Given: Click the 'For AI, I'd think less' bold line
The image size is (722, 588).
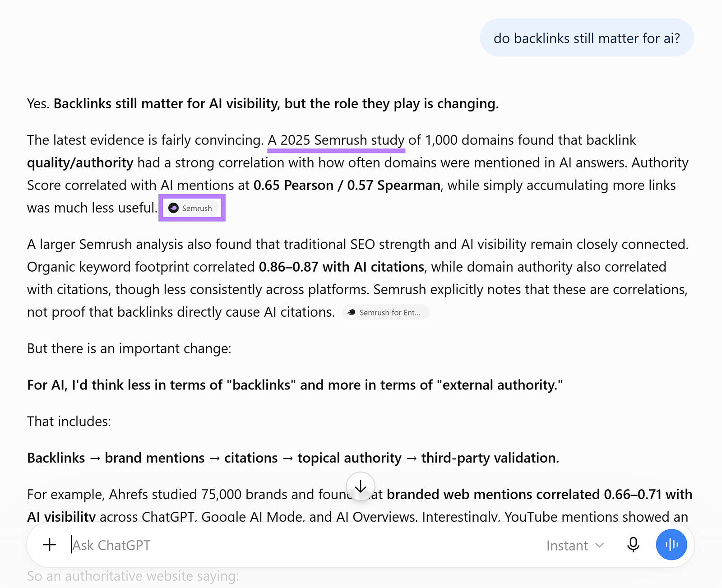Looking at the screenshot, I should (295, 385).
